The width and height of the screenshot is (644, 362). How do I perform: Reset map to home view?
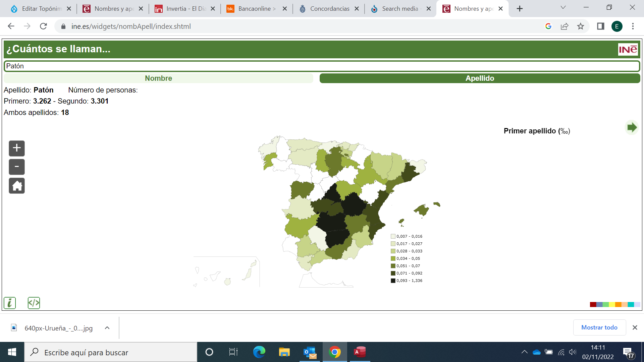pos(17,186)
